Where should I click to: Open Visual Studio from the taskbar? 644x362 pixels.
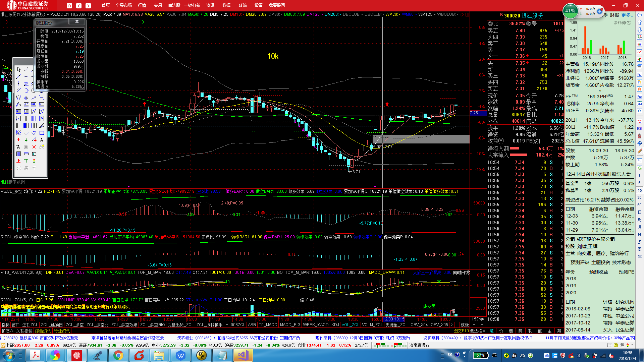point(243,355)
